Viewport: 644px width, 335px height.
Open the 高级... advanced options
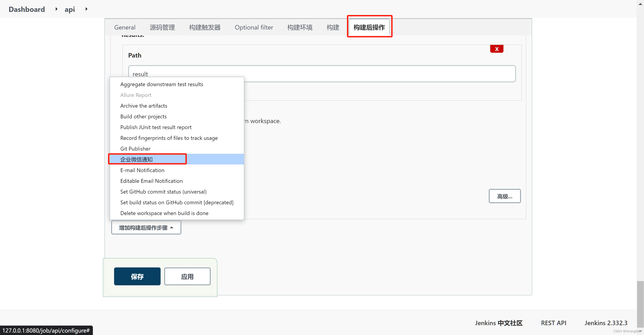coord(505,196)
